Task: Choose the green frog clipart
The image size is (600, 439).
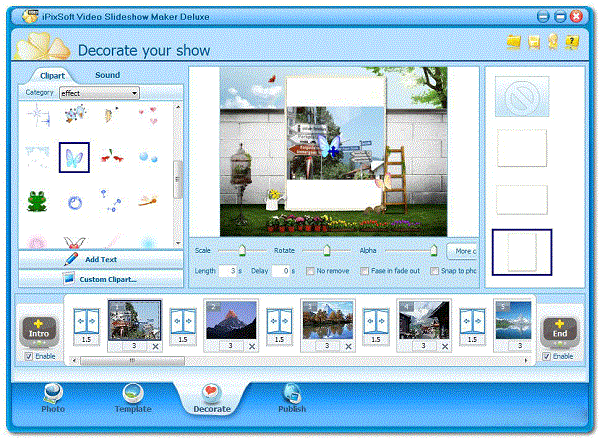Action: [37, 201]
